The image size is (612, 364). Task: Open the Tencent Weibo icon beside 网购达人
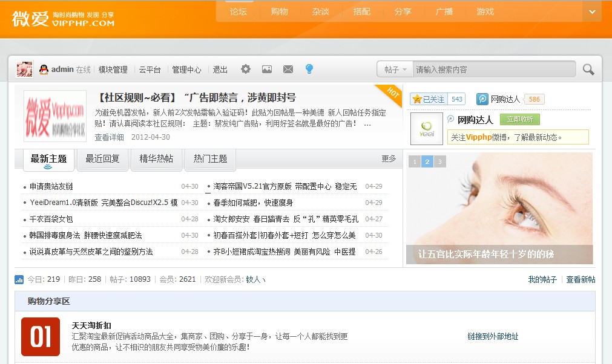click(481, 99)
